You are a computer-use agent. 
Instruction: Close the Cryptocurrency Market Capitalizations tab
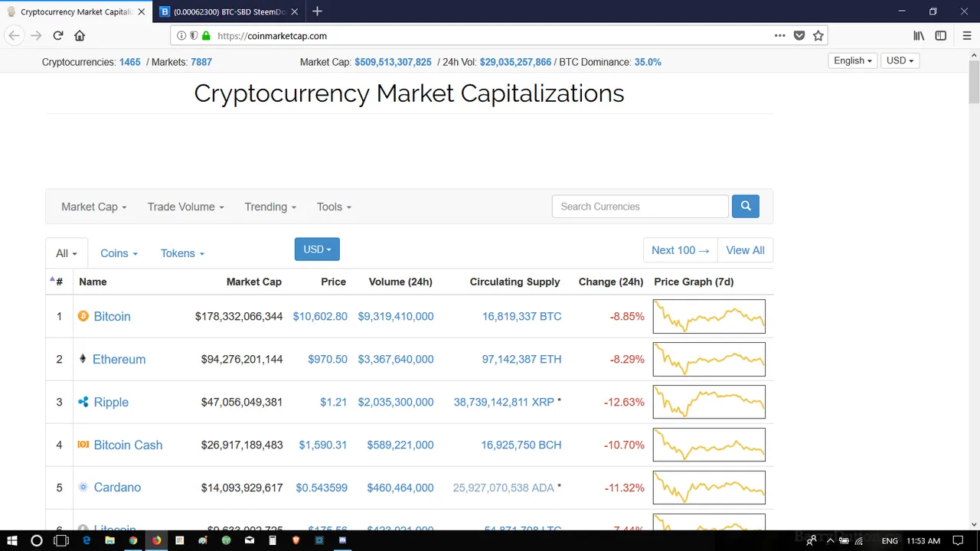(x=141, y=11)
